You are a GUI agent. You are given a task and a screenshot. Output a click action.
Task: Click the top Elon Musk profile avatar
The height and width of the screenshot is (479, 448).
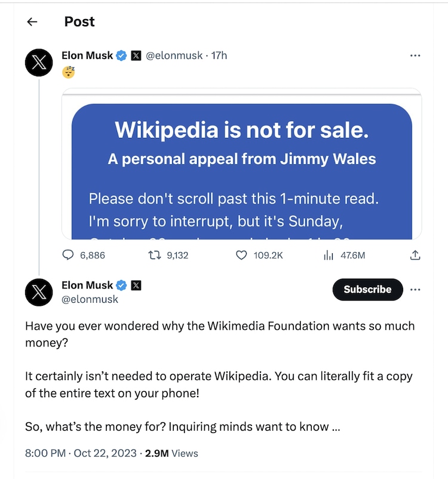click(39, 62)
